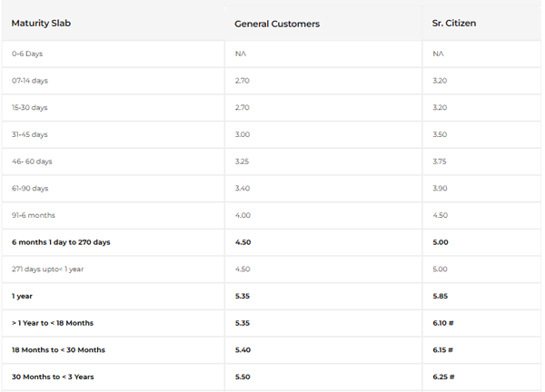The width and height of the screenshot is (545, 392).
Task: Click the 3.25 general customers rate
Action: (x=243, y=162)
